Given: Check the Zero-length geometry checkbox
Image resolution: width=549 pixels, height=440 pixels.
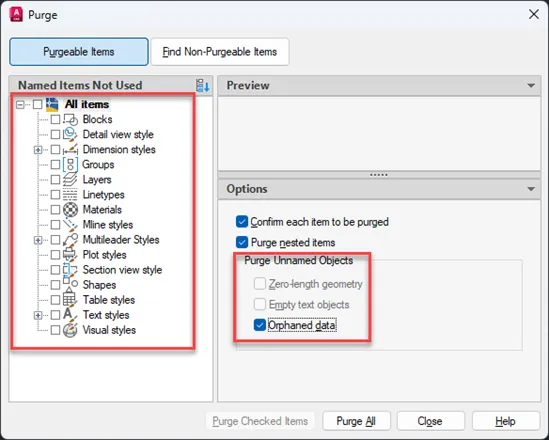Looking at the screenshot, I should [x=259, y=284].
